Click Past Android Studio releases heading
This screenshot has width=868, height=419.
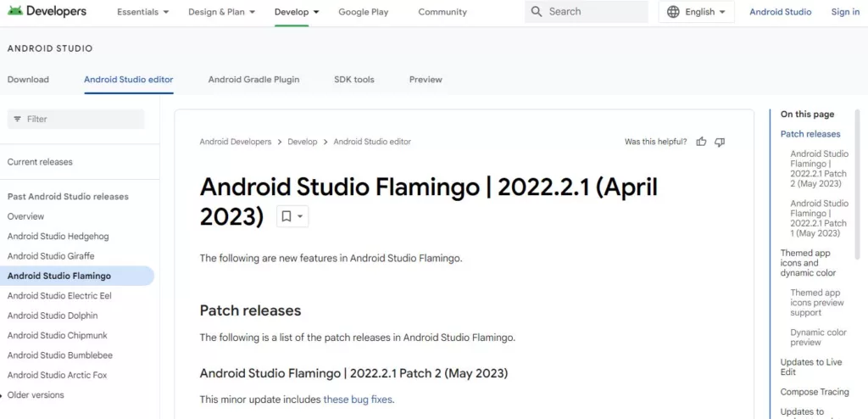(68, 197)
